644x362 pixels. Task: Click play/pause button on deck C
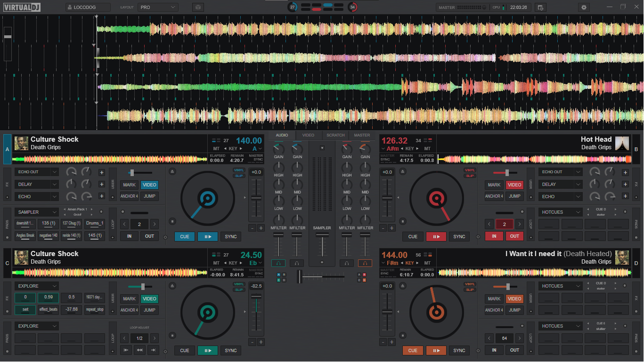click(208, 351)
